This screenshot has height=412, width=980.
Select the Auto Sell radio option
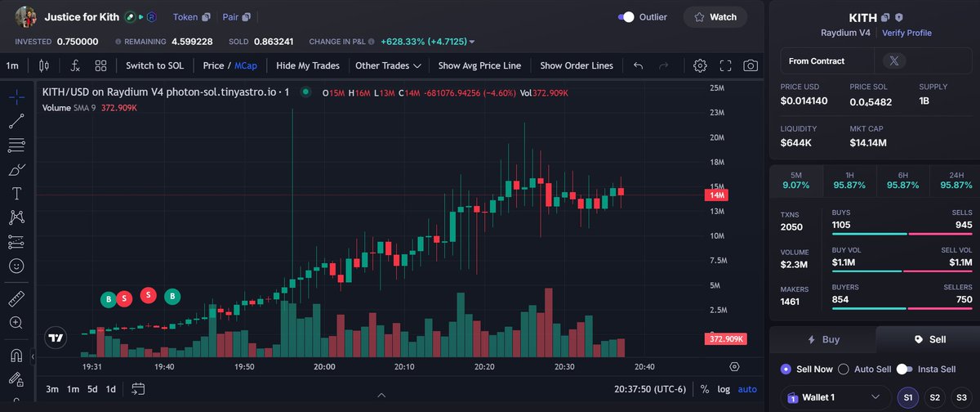click(x=844, y=369)
